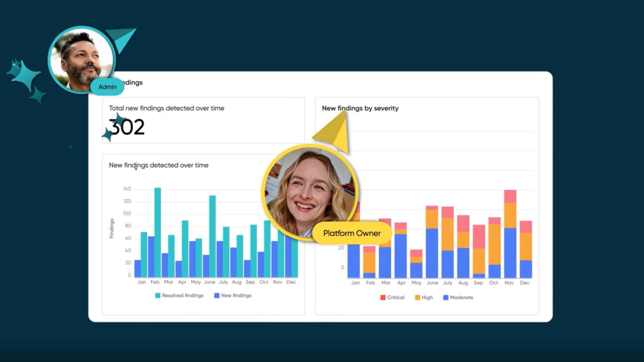The image size is (644, 362).
Task: Click the teal Feb bar in detected-over-time chart
Action: [x=158, y=232]
